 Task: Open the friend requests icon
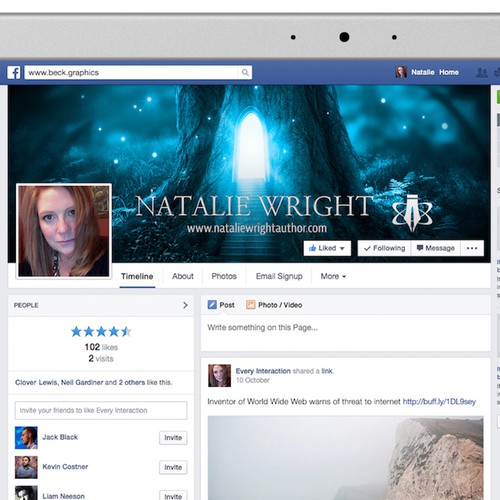coord(482,72)
